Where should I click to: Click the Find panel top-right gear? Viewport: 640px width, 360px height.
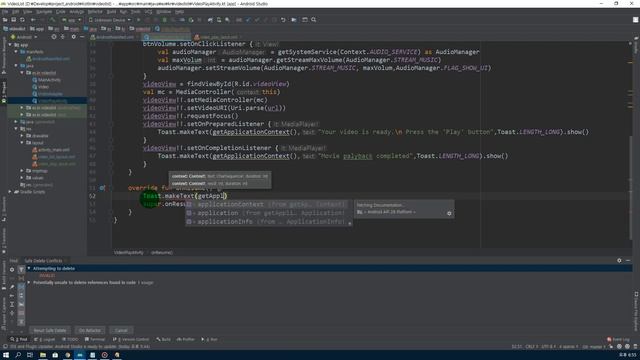coord(619,260)
